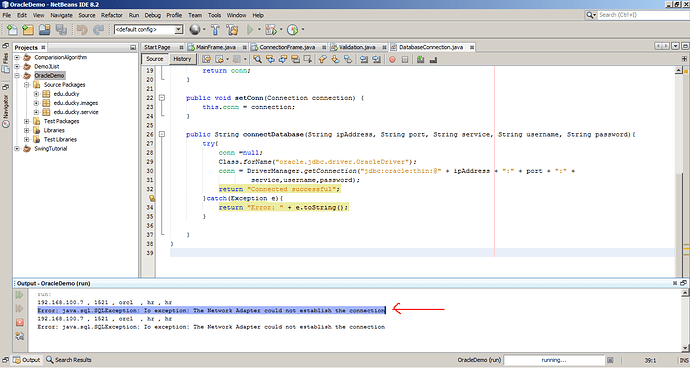690x368 pixels.
Task: Click the New File toolbar icon
Action: (12, 29)
